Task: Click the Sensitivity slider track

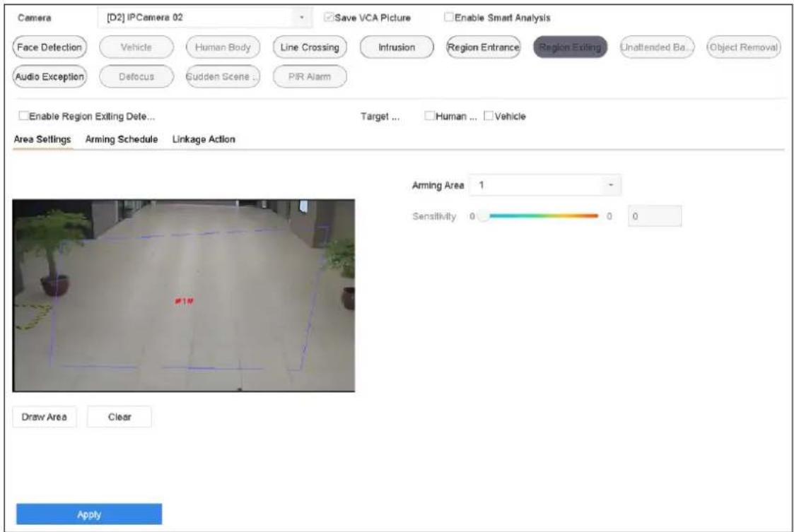Action: pos(538,216)
